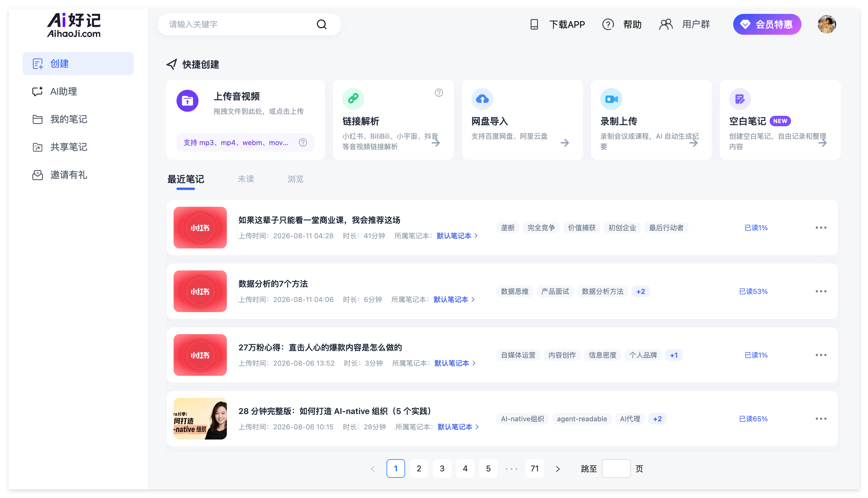Image resolution: width=868 pixels, height=498 pixels.
Task: Open the user avatar profile picture
Action: (x=826, y=24)
